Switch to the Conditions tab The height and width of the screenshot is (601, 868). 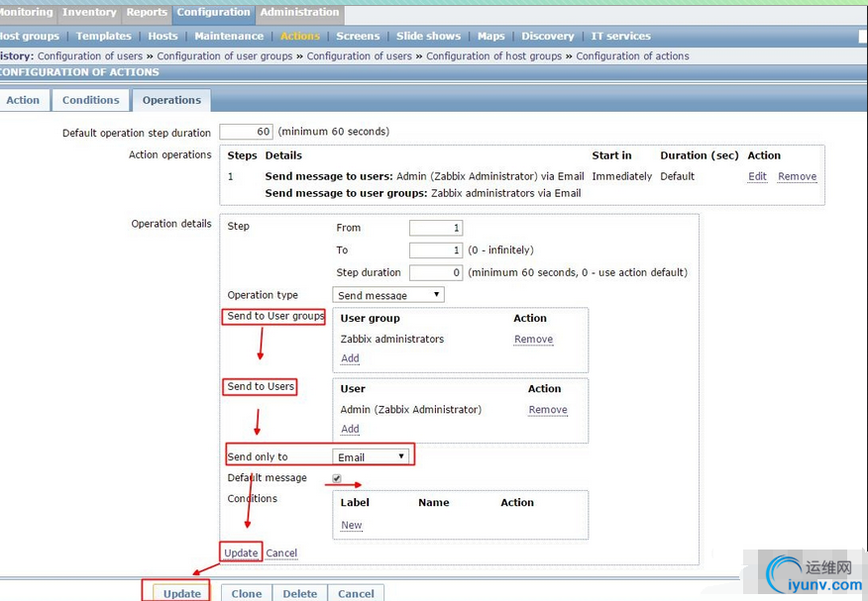pos(91,100)
